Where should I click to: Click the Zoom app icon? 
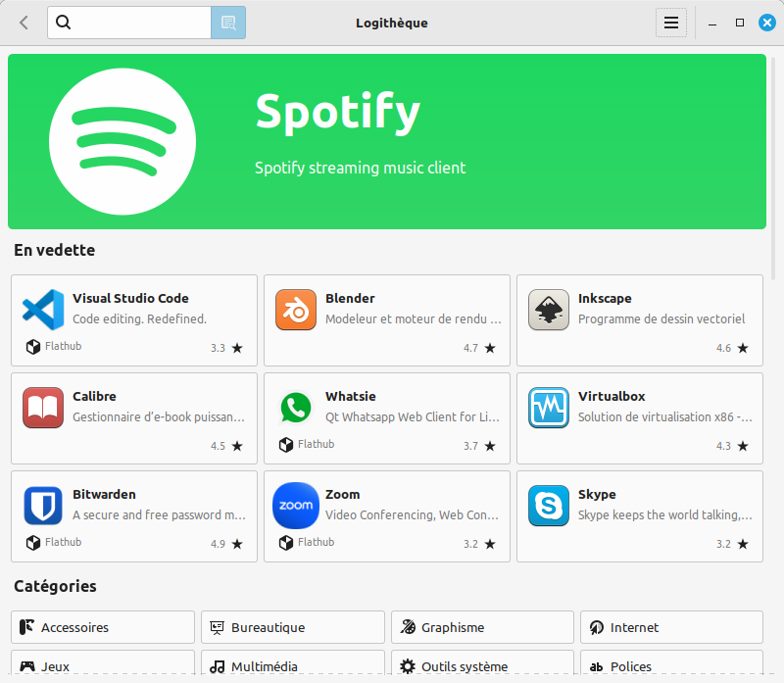(x=296, y=506)
